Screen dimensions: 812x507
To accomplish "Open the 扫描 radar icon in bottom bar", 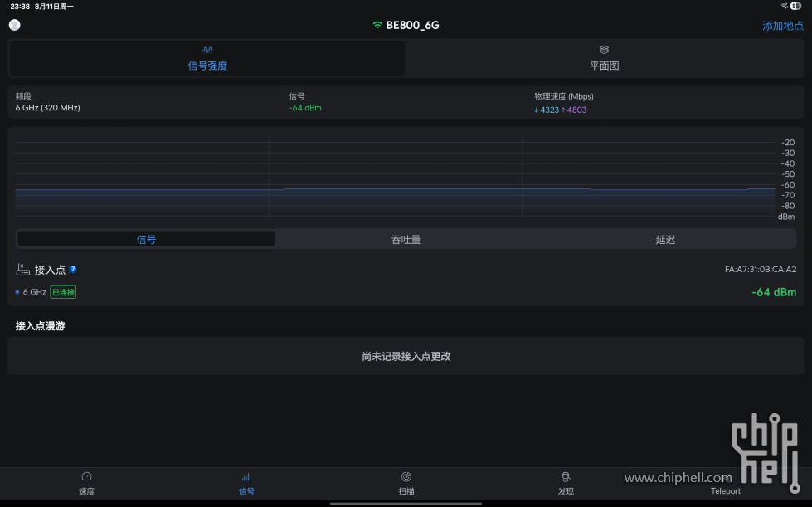I will point(406,476).
